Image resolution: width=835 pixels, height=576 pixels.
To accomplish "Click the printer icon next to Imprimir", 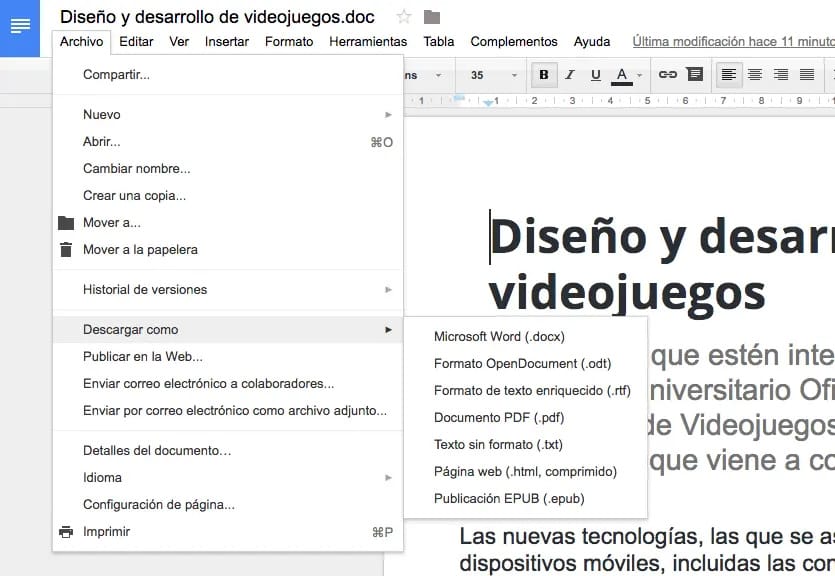I will (66, 532).
